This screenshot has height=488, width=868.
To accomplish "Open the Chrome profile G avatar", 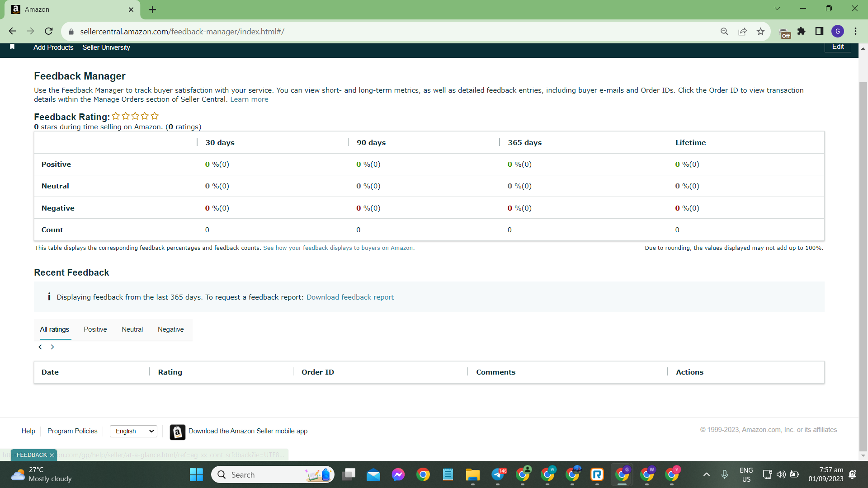I will click(x=838, y=31).
